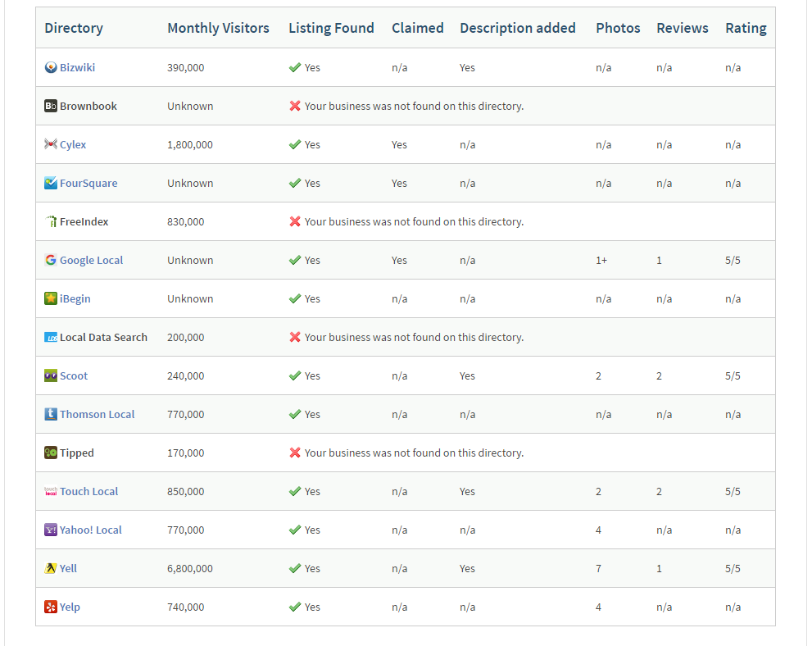Click the Rating column header
This screenshot has width=812, height=646.
pos(746,28)
